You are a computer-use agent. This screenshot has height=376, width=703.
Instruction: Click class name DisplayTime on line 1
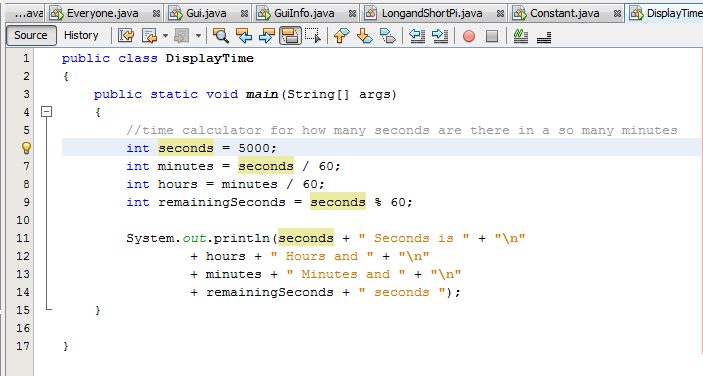pyautogui.click(x=209, y=58)
